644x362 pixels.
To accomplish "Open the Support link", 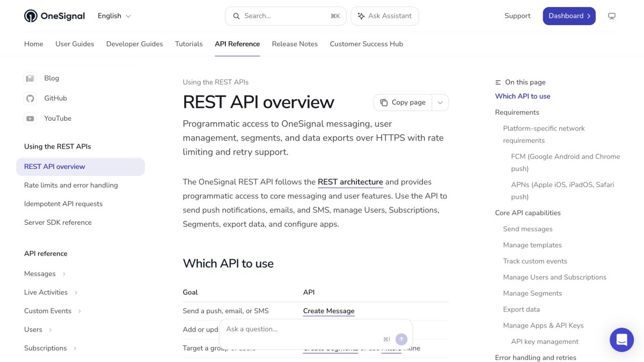I will click(x=517, y=16).
